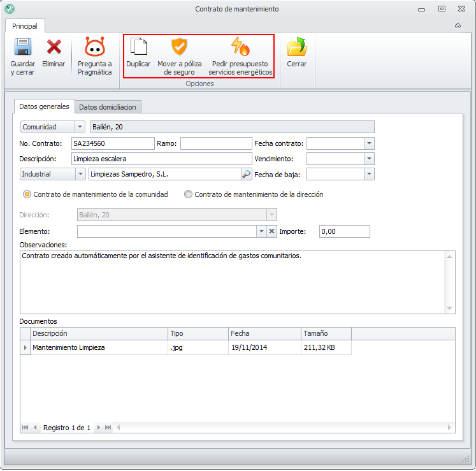
Task: Open the Fecha de baja date dropdown
Action: (x=369, y=174)
